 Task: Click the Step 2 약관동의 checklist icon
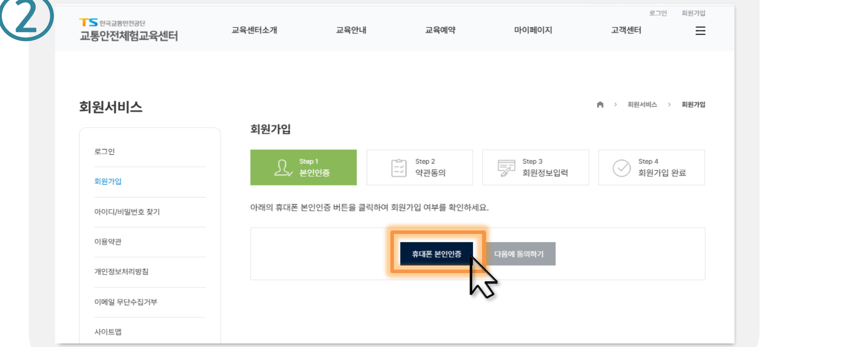coord(399,168)
